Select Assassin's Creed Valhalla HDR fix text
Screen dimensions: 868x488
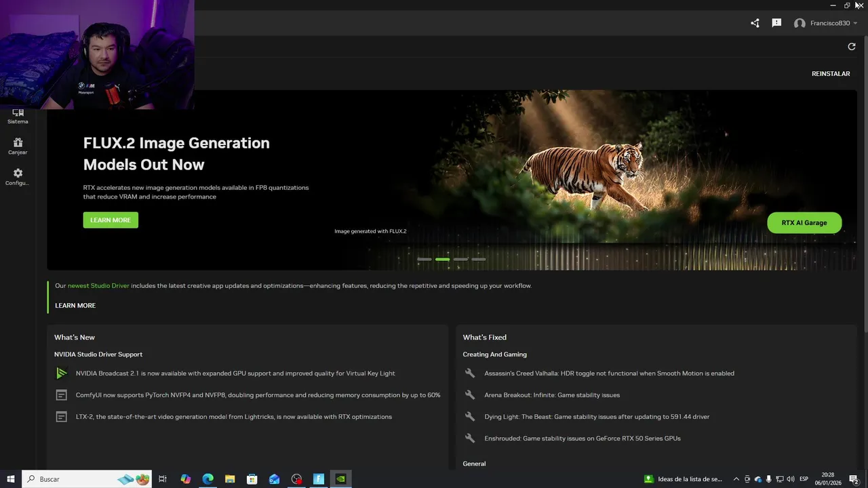pos(609,373)
